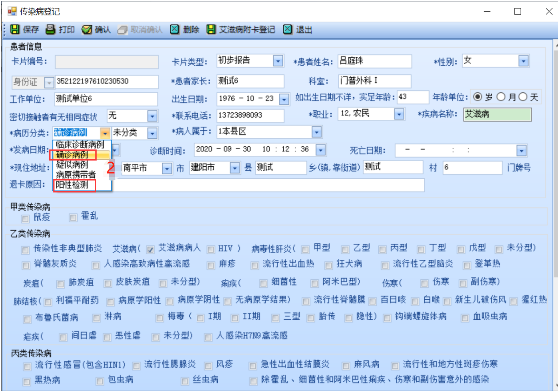558x392 pixels.
Task: Check the 狂犬病 checkbox
Action: point(328,266)
